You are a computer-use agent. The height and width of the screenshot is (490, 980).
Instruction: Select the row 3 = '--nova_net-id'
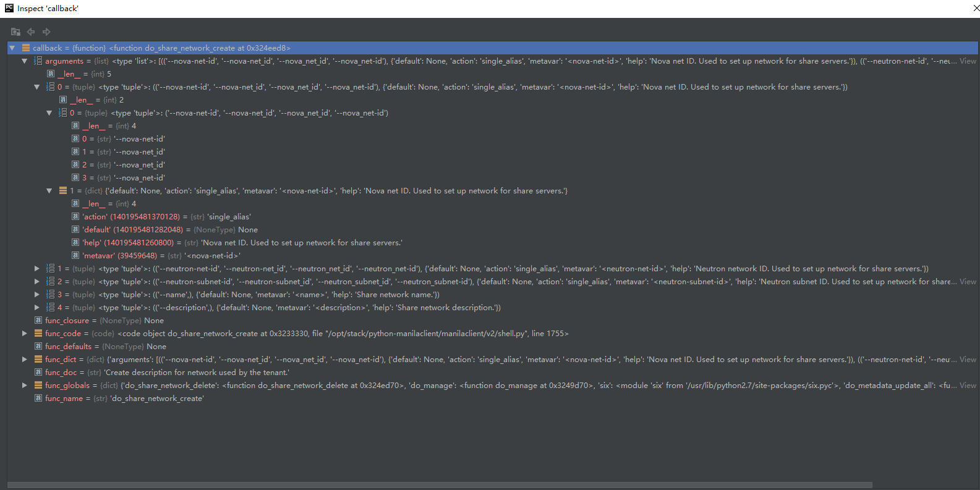click(x=493, y=177)
